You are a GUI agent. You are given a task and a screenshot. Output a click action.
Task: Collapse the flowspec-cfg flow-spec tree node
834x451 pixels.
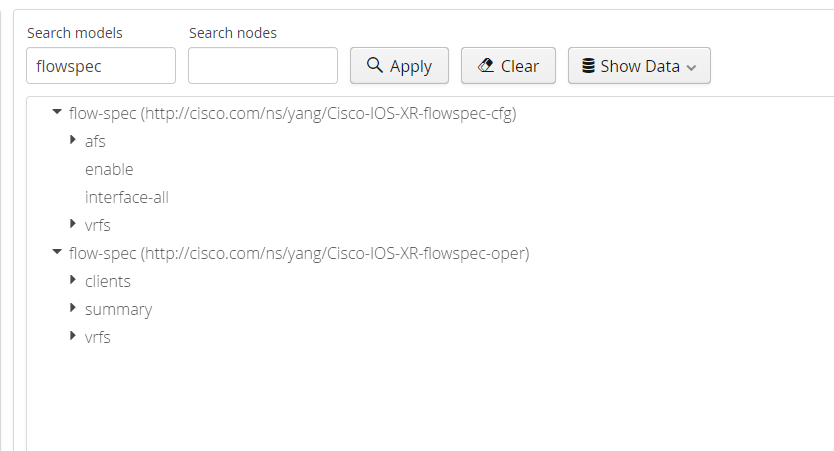pyautogui.click(x=56, y=113)
